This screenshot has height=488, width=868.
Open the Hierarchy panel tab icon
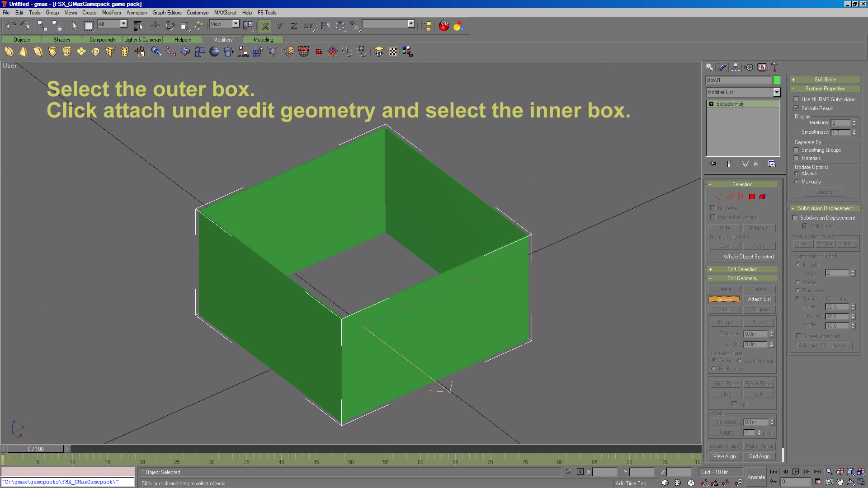click(x=736, y=67)
